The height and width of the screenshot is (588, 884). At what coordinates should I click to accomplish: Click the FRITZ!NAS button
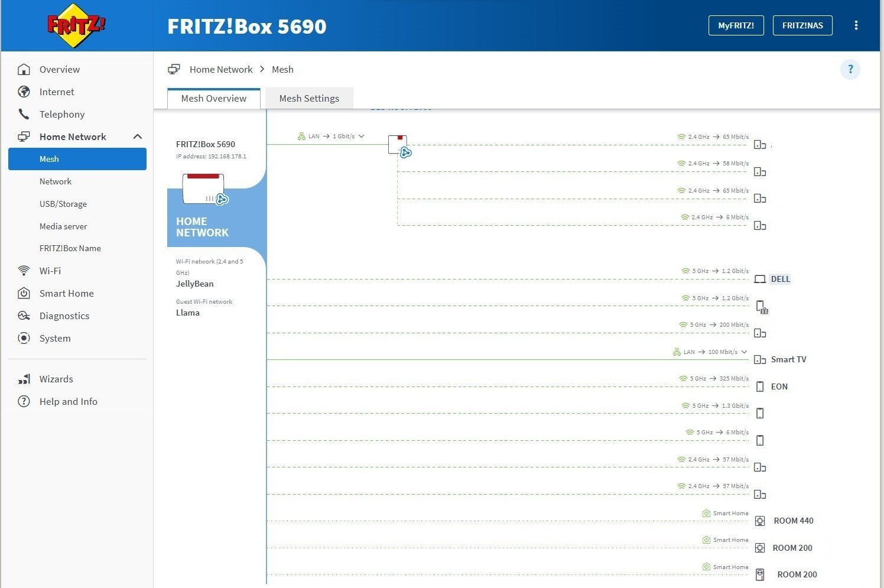click(802, 25)
